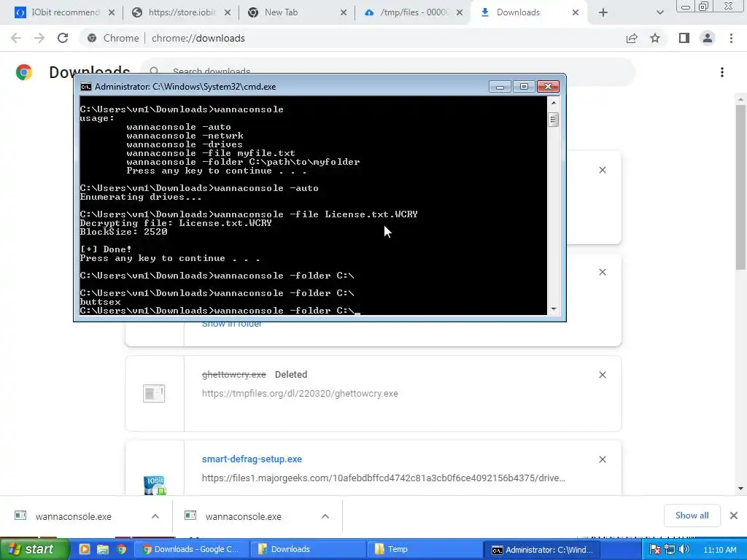The width and height of the screenshot is (747, 560).
Task: Switch to Downloads - Google Chrome taskbar button
Action: [x=190, y=549]
